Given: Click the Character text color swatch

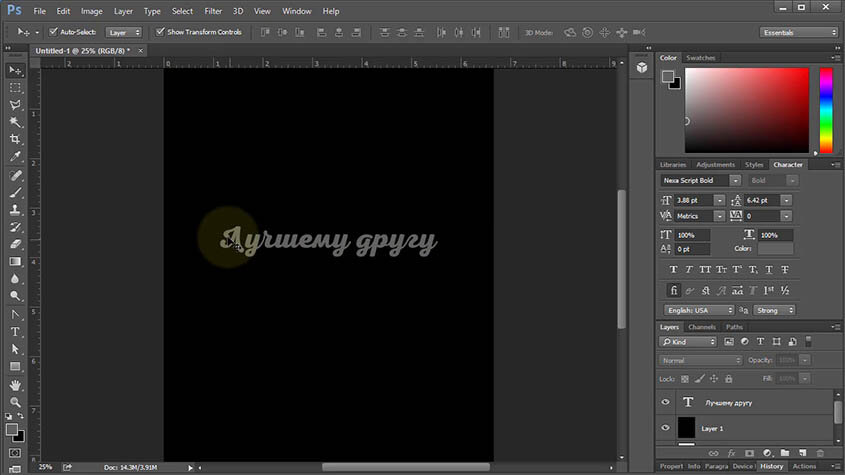Looking at the screenshot, I should point(775,249).
